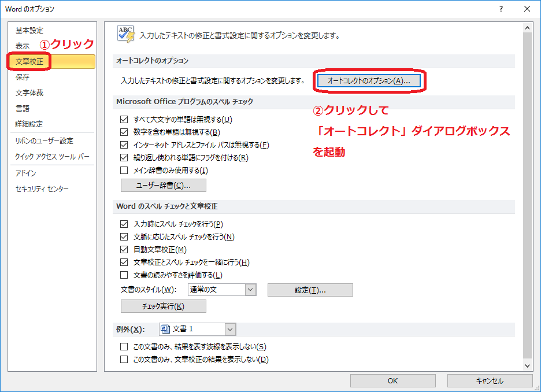Click the 通常の文 combo box arrow

[x=251, y=289]
